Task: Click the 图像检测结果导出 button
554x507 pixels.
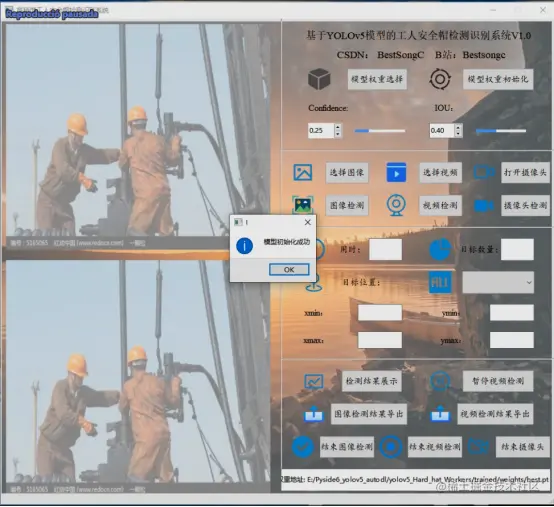Action: pyautogui.click(x=369, y=414)
